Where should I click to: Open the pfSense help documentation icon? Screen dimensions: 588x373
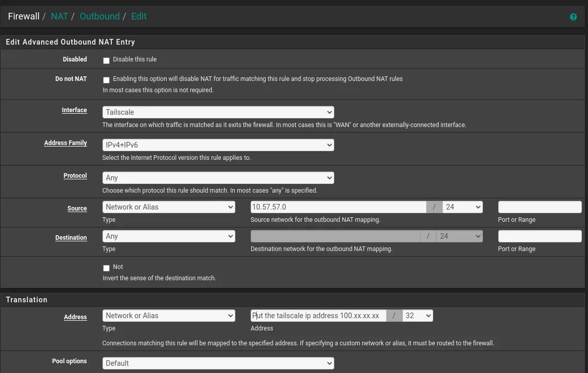pyautogui.click(x=573, y=16)
